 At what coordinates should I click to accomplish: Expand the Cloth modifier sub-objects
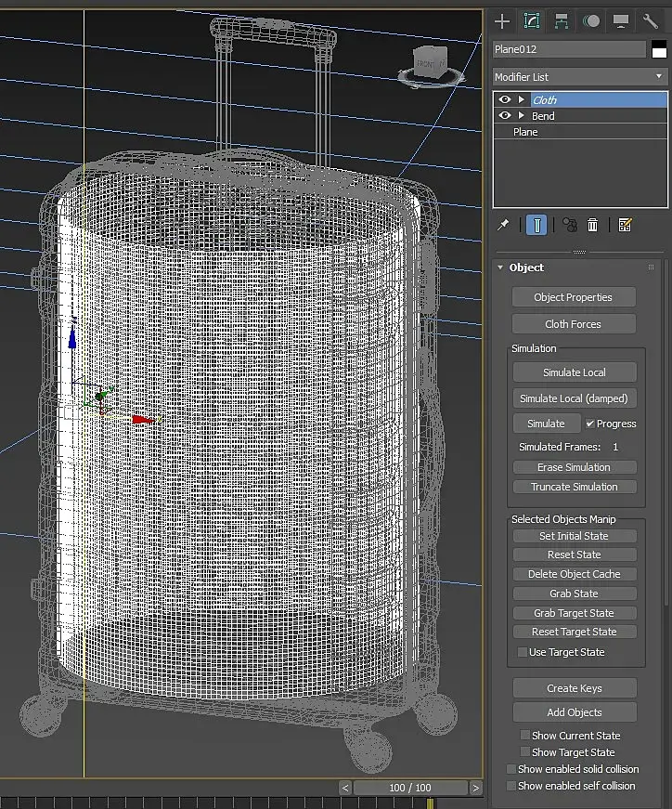pyautogui.click(x=522, y=99)
